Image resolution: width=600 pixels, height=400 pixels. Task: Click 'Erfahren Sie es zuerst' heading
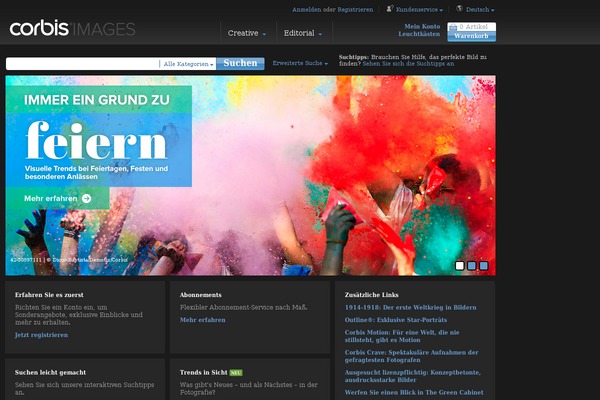click(x=49, y=295)
